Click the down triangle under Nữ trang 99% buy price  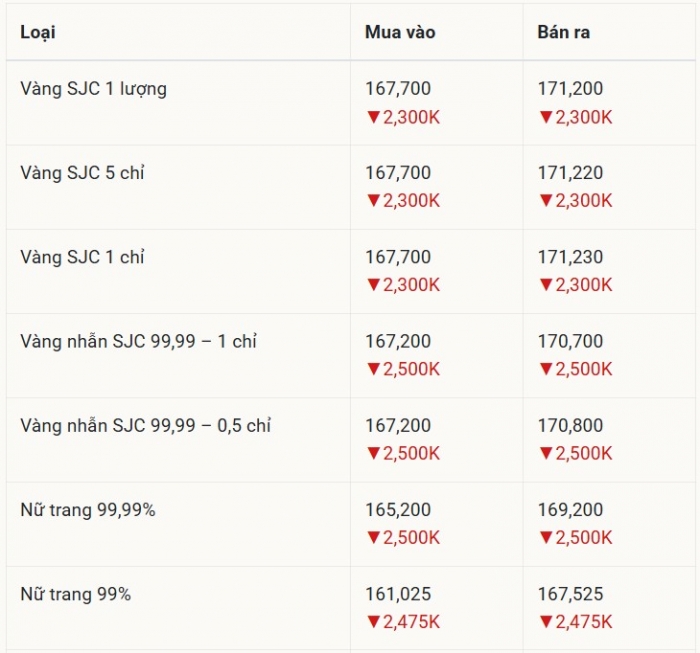click(x=373, y=622)
